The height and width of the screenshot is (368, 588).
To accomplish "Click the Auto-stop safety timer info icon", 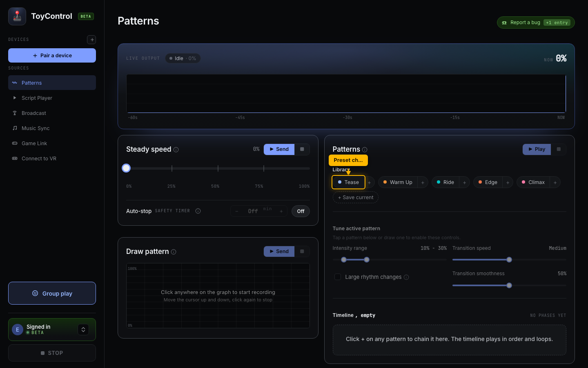I will pyautogui.click(x=198, y=211).
